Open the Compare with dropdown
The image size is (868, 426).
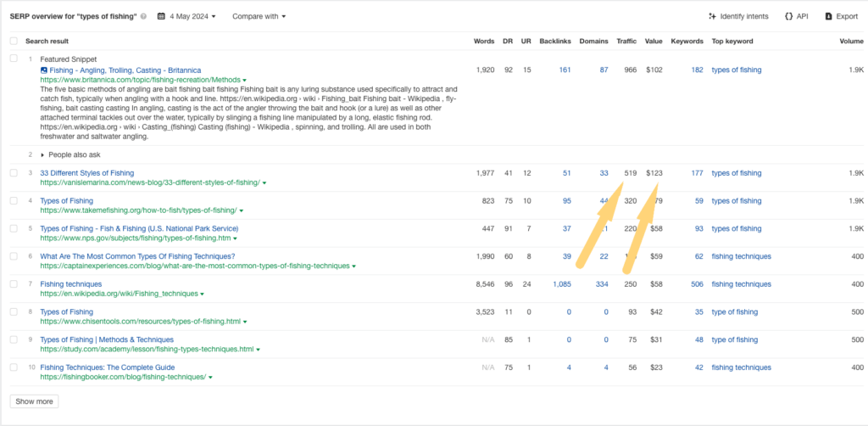259,16
